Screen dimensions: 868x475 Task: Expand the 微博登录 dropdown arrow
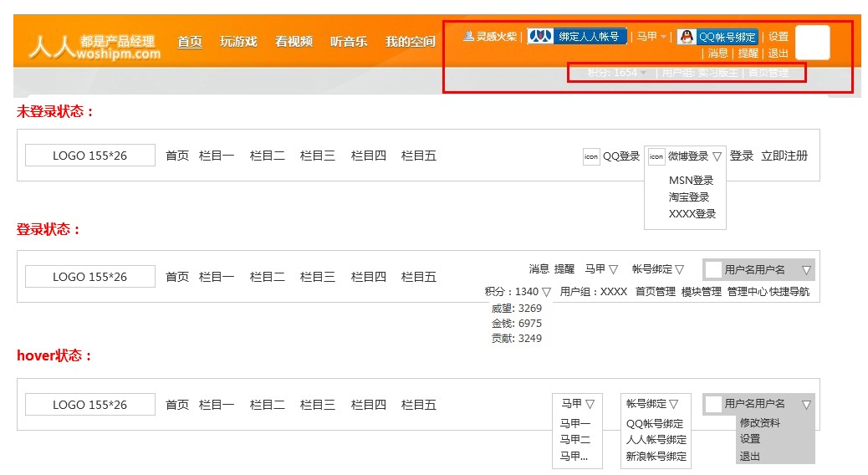click(717, 156)
